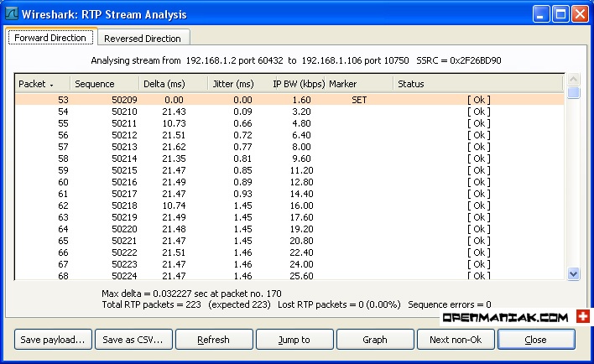594x364 pixels.
Task: Go to the Next non-Ok packet
Action: (456, 340)
